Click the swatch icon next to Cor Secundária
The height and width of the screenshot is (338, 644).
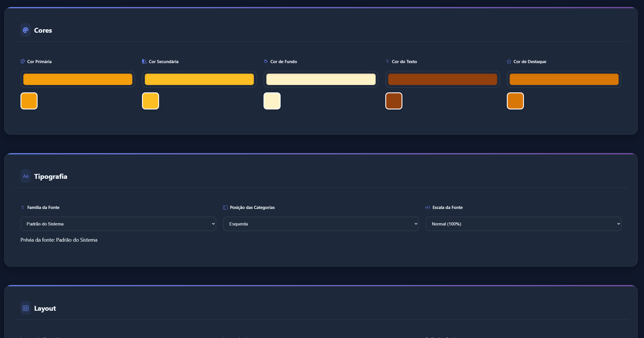pyautogui.click(x=144, y=61)
